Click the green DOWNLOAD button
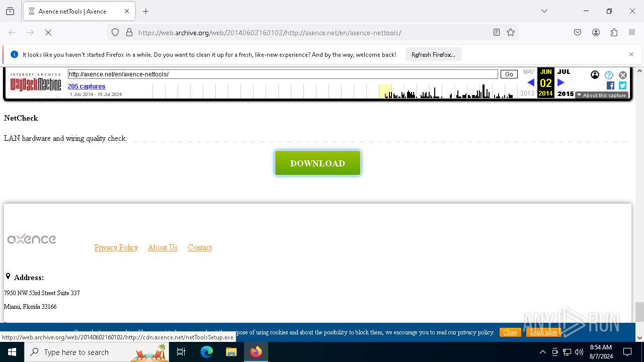Image resolution: width=644 pixels, height=362 pixels. pos(317,163)
